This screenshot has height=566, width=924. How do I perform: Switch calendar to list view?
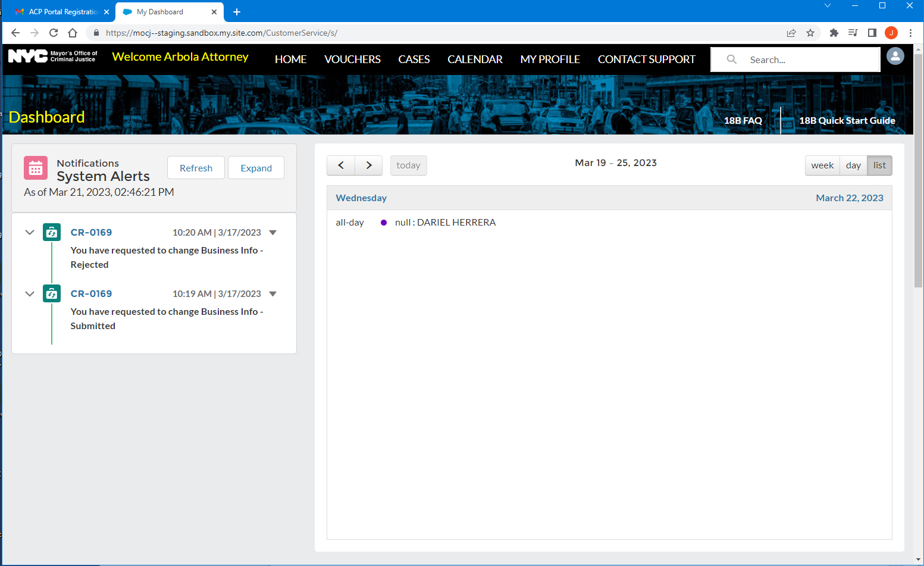879,165
